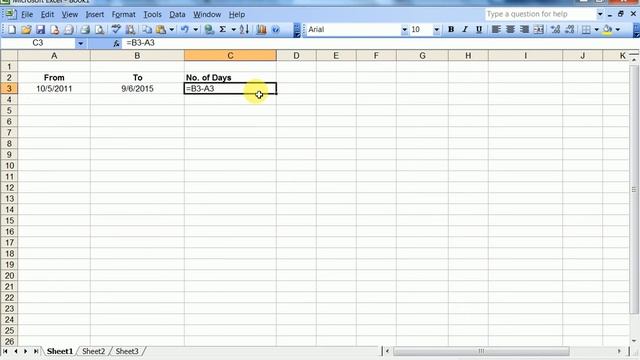Image resolution: width=640 pixels, height=360 pixels.
Task: Save the workbook with the floppy icon
Action: point(40,29)
